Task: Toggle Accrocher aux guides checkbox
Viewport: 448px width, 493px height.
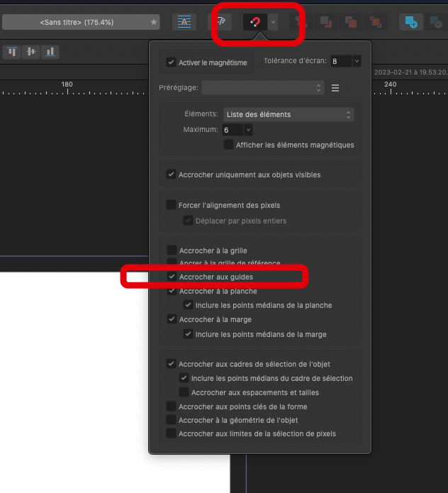Action: pos(172,277)
